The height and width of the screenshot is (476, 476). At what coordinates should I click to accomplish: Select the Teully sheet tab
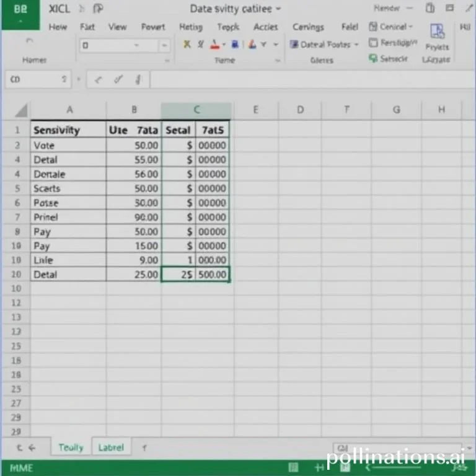pyautogui.click(x=71, y=447)
